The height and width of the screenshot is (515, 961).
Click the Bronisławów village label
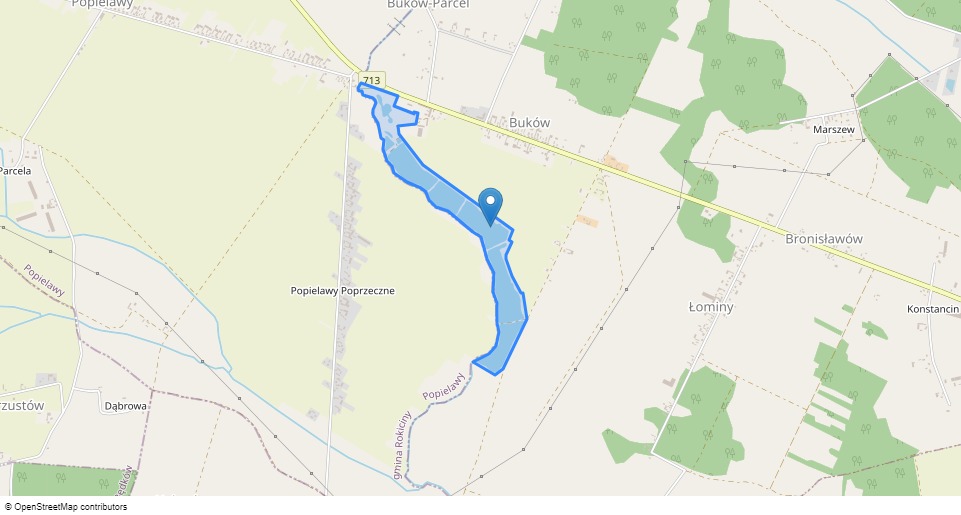[824, 239]
